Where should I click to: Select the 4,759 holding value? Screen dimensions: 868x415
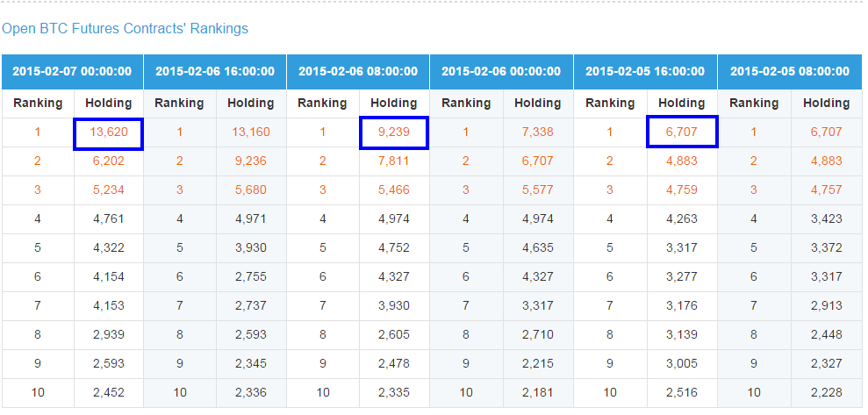682,190
